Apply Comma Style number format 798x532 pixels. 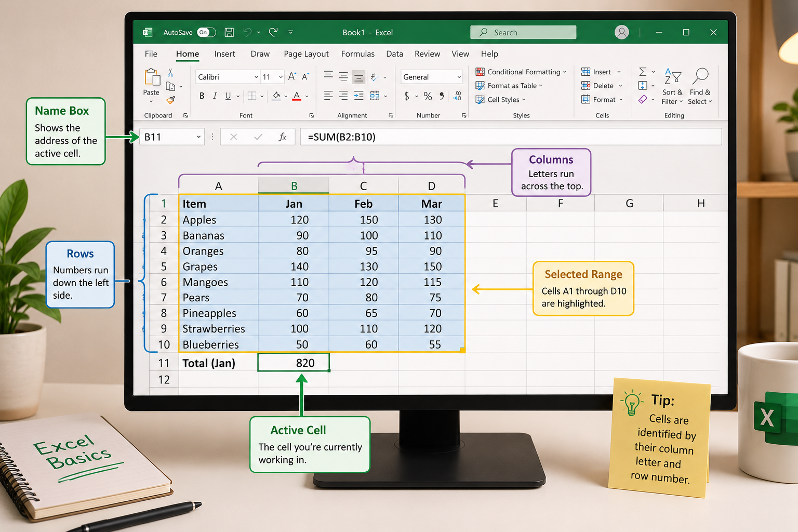pos(442,96)
